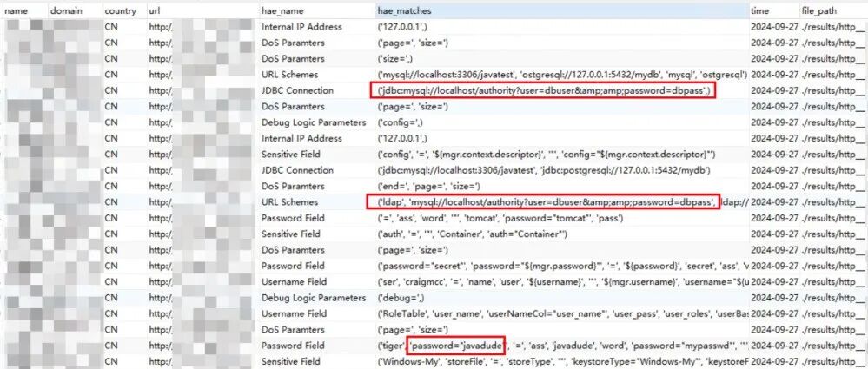Select Sensitive Field cell in Windows-My row
The width and height of the screenshot is (868, 369).
click(316, 361)
